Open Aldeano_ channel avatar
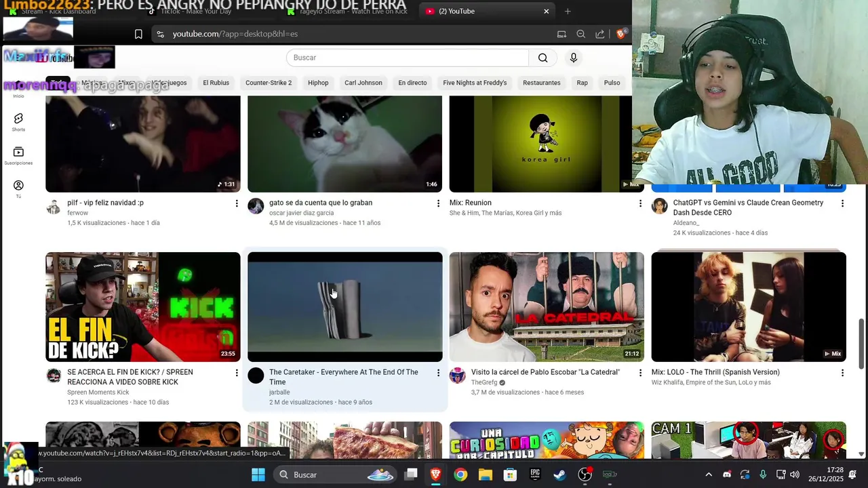868x488 pixels. pyautogui.click(x=659, y=206)
